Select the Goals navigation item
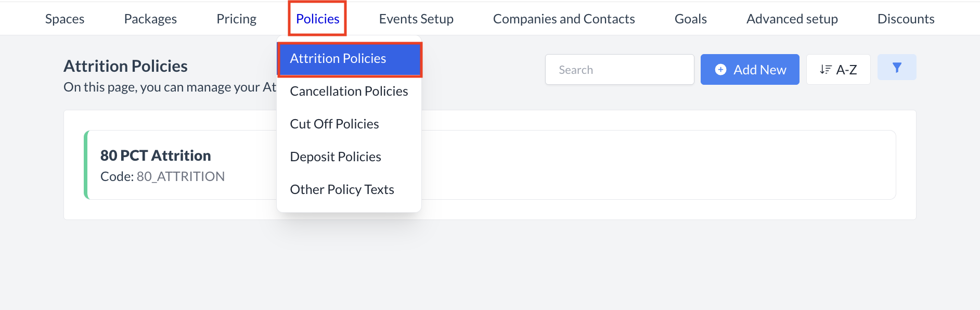980x310 pixels. tap(690, 19)
